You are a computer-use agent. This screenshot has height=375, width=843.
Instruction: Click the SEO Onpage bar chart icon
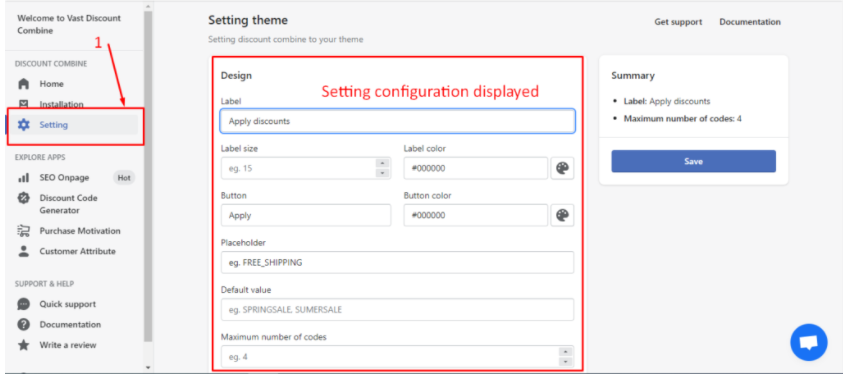point(24,177)
